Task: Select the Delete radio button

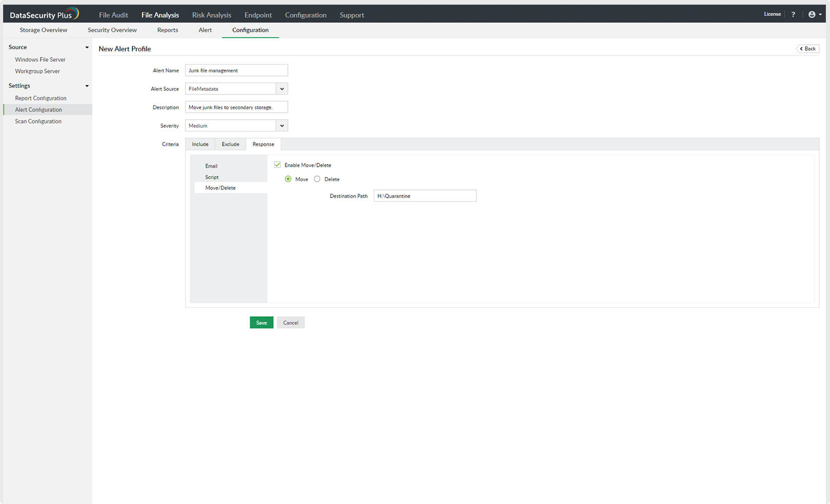Action: click(x=317, y=179)
